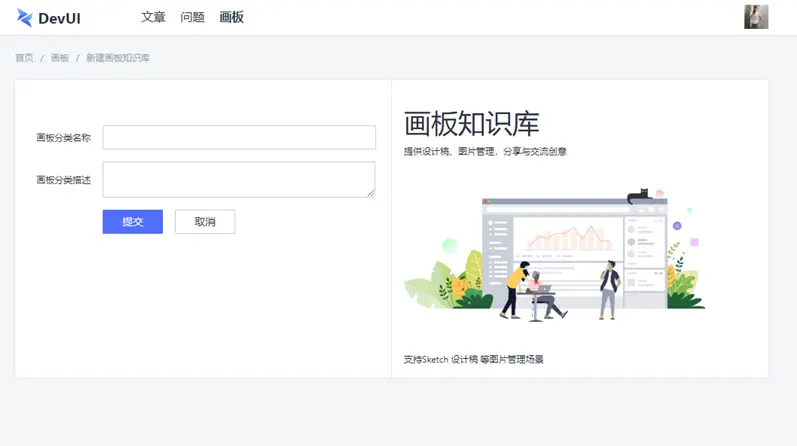This screenshot has width=797, height=446.
Task: Focus the 画板分类名称 input field
Action: 239,137
